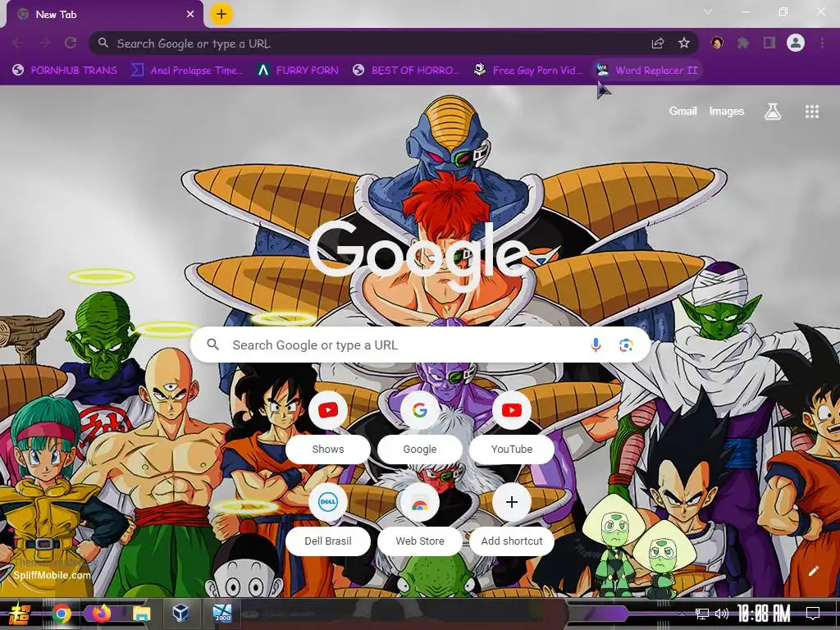Customize this page with the pencil icon
Image resolution: width=840 pixels, height=630 pixels.
tap(813, 571)
